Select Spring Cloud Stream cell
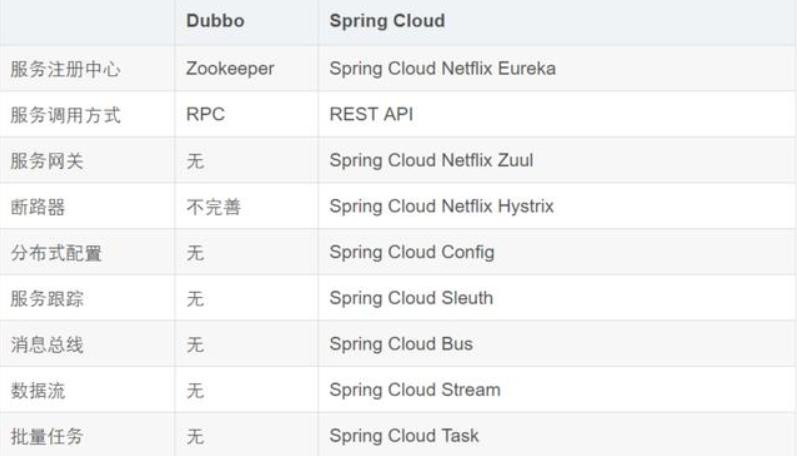The image size is (797, 462). tap(414, 390)
